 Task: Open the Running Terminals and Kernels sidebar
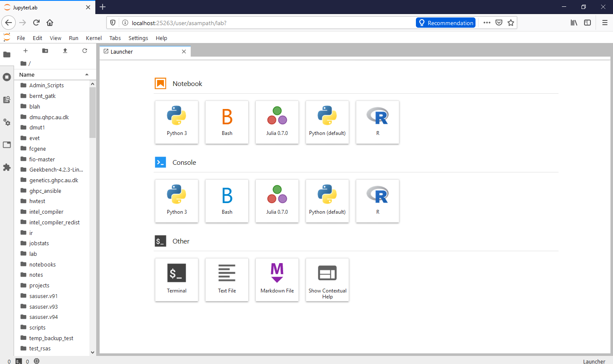[7, 77]
